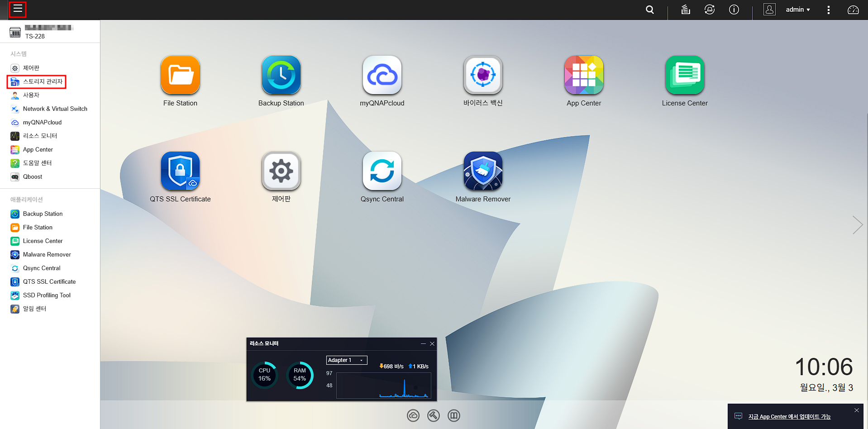Open the three-dot more options menu

829,10
